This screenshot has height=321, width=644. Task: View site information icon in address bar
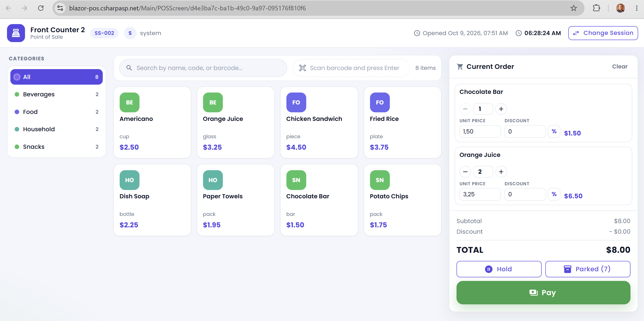(60, 8)
